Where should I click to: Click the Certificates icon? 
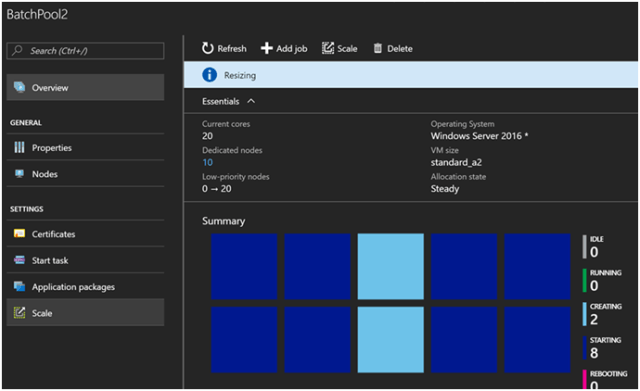click(19, 233)
